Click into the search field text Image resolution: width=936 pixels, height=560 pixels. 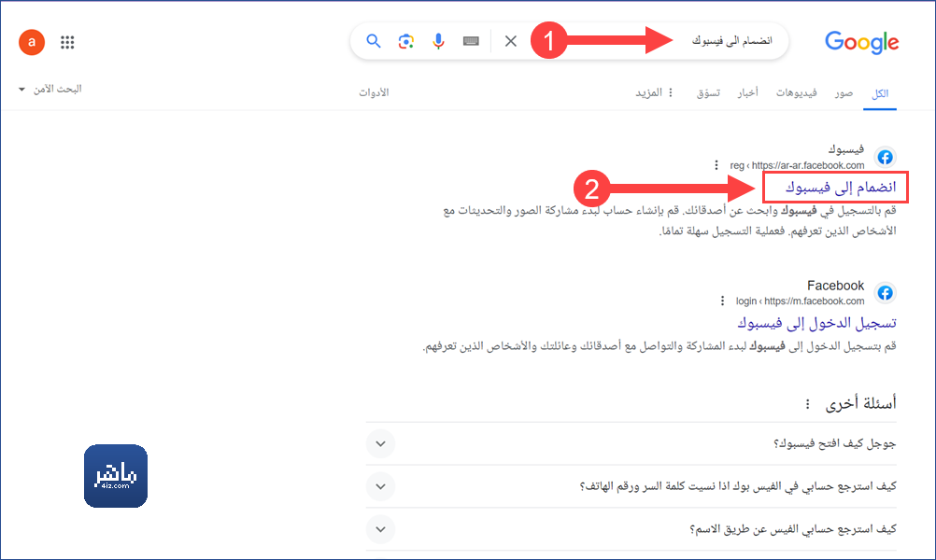(731, 41)
